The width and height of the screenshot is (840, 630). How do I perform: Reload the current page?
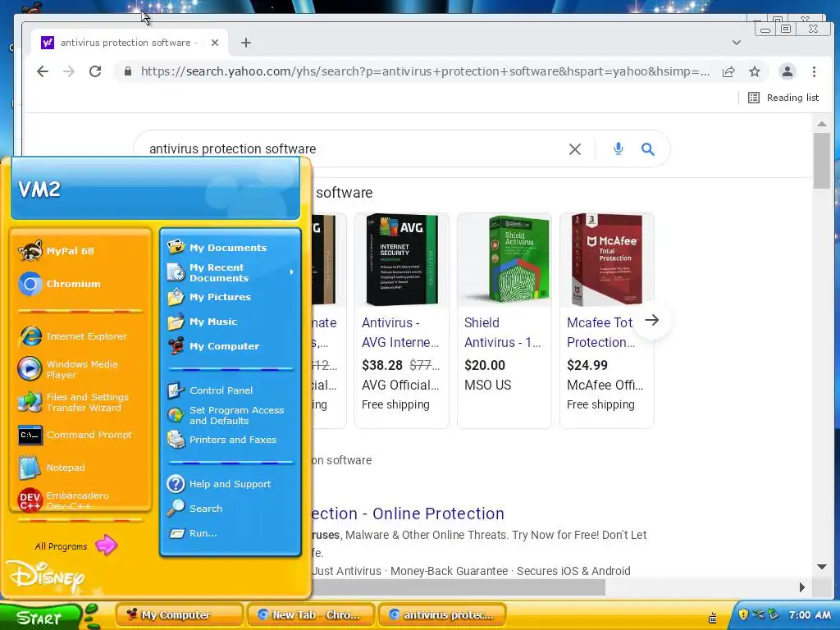coord(95,71)
